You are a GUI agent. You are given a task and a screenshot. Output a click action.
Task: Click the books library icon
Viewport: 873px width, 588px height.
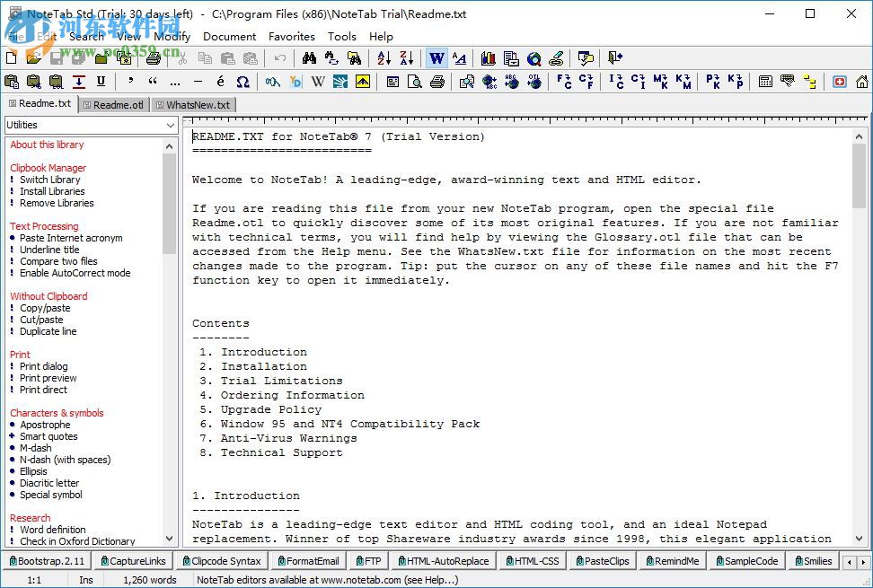point(489,57)
